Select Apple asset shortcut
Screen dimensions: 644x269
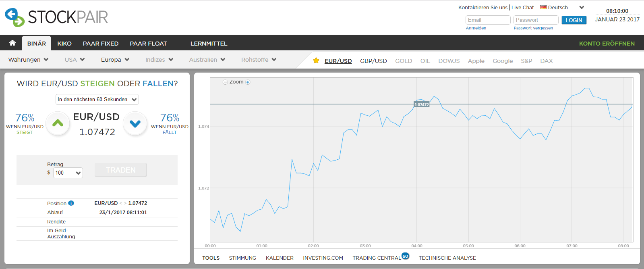[476, 61]
